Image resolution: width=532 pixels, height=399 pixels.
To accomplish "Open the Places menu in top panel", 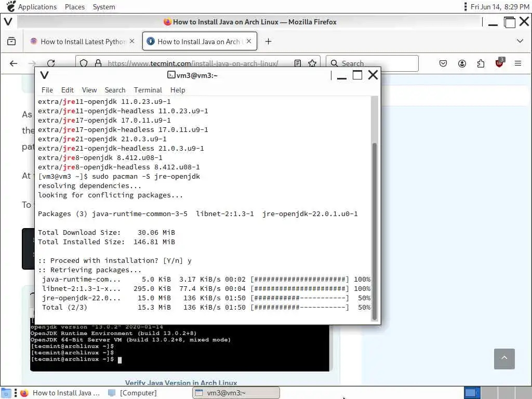I will point(75,7).
